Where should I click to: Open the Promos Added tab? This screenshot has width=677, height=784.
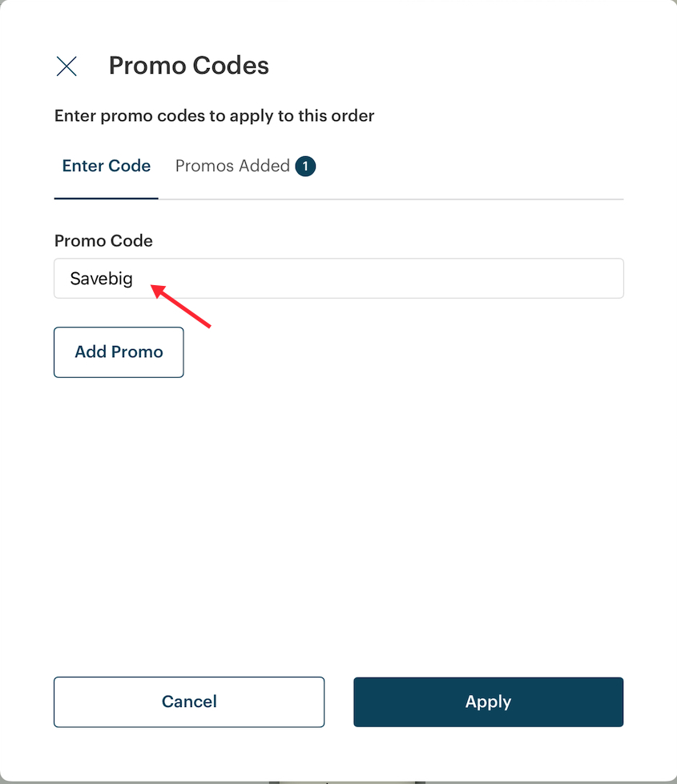click(232, 166)
